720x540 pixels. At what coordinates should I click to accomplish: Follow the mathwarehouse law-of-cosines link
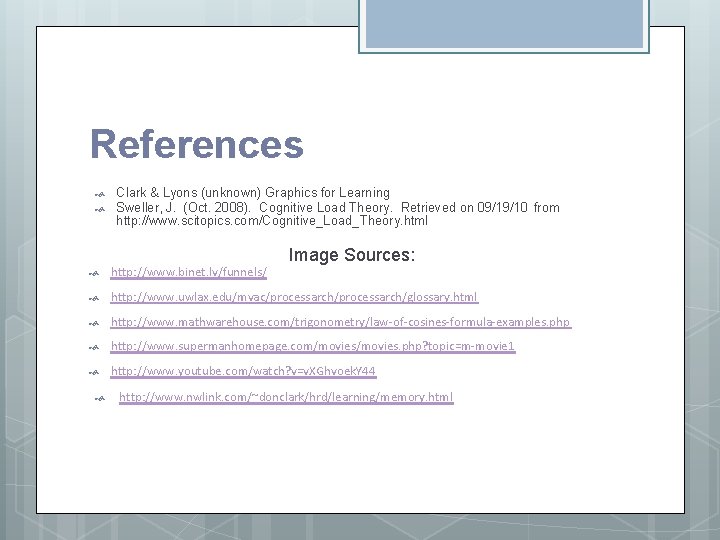pos(341,322)
